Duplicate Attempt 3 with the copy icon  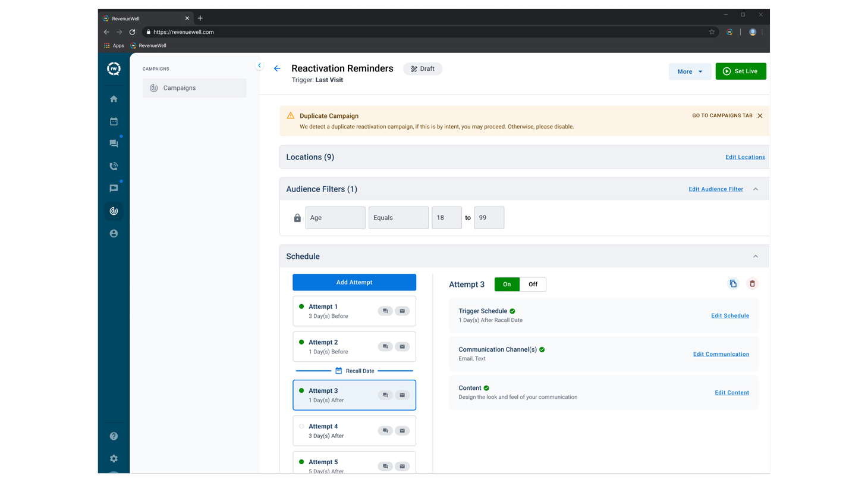733,284
